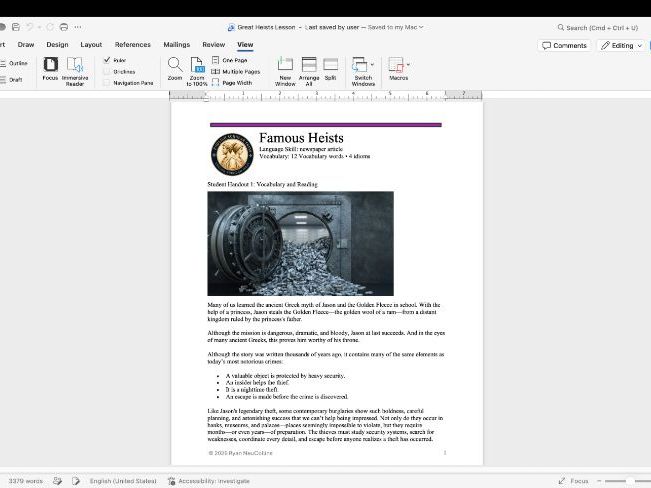Click the print icon in title bar

click(64, 27)
